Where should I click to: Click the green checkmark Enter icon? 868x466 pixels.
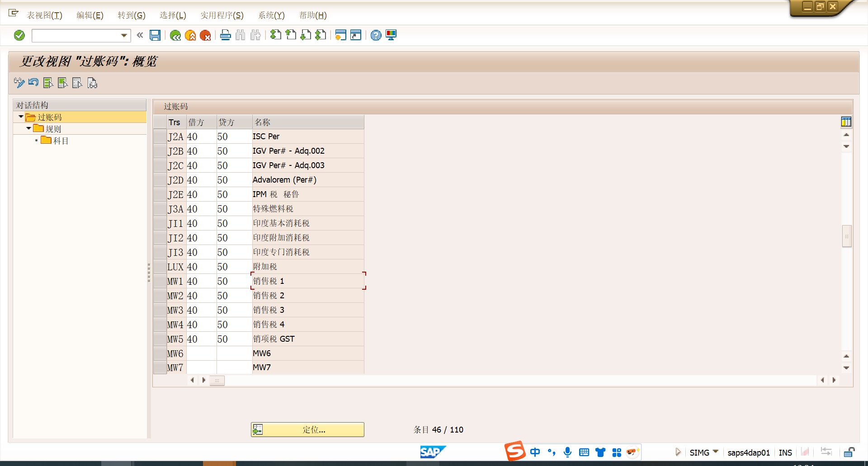pos(19,35)
